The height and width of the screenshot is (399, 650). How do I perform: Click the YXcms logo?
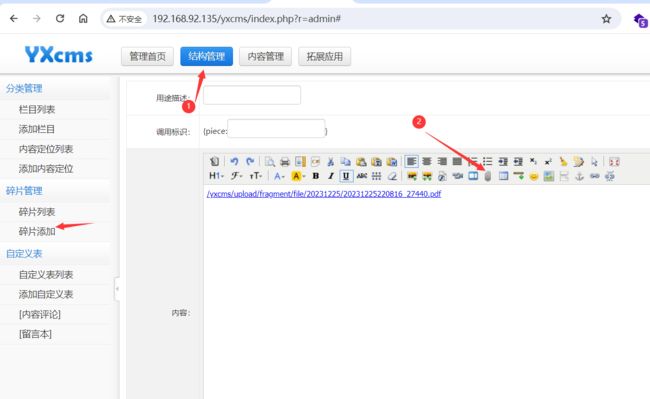(58, 55)
